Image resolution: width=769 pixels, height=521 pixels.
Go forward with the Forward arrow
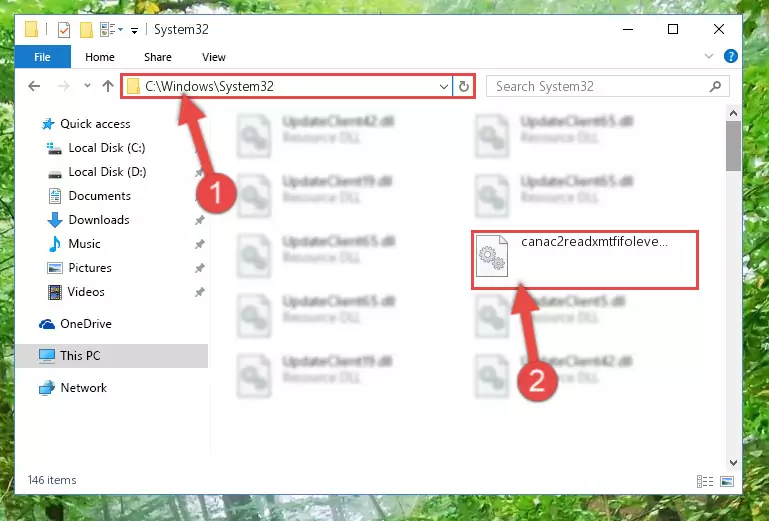[x=63, y=86]
